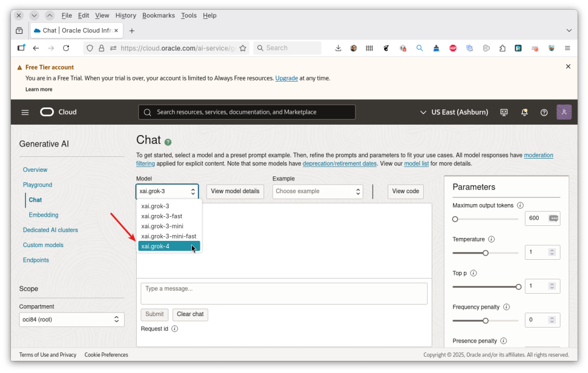The height and width of the screenshot is (373, 588).
Task: Dismiss the Free Tier account banner
Action: (568, 67)
